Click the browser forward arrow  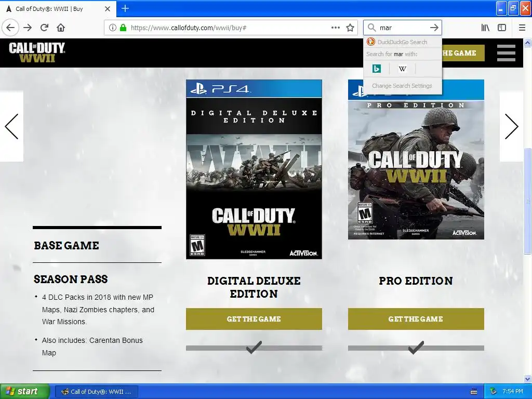tap(28, 28)
